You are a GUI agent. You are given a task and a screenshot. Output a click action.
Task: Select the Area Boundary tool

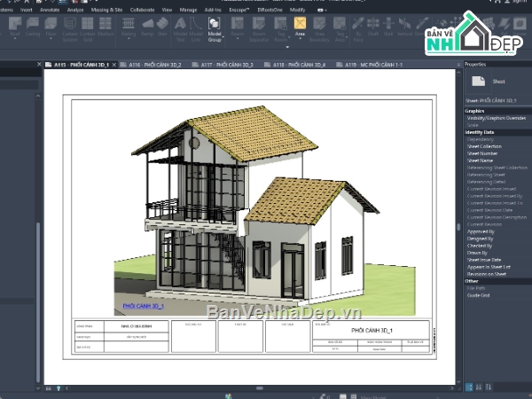pos(319,29)
